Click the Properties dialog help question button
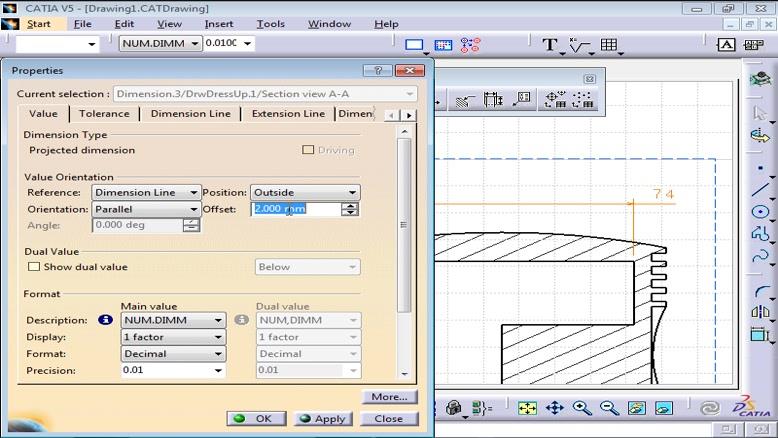 (378, 70)
